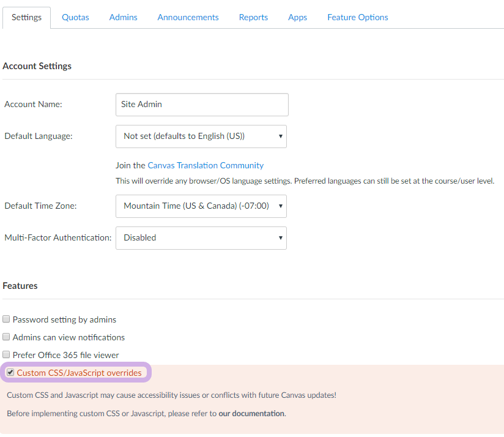The height and width of the screenshot is (437, 504).
Task: Open the Apps tab
Action: (x=297, y=17)
